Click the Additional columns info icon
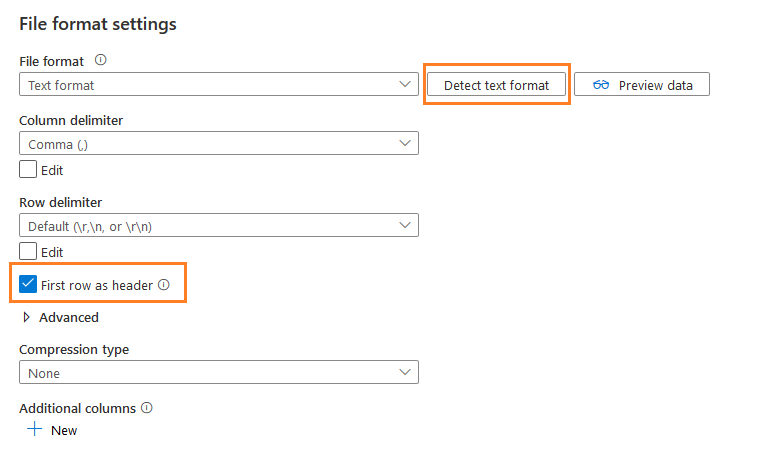The width and height of the screenshot is (783, 449). tap(146, 408)
